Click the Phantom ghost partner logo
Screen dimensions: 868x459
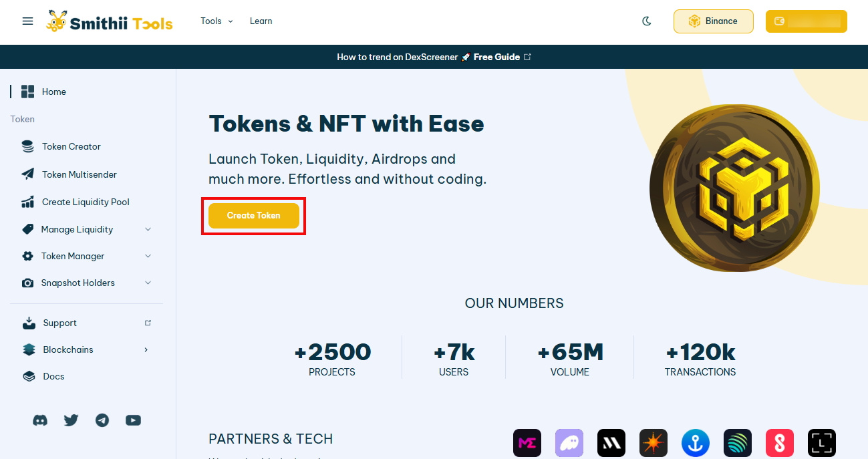coord(569,443)
